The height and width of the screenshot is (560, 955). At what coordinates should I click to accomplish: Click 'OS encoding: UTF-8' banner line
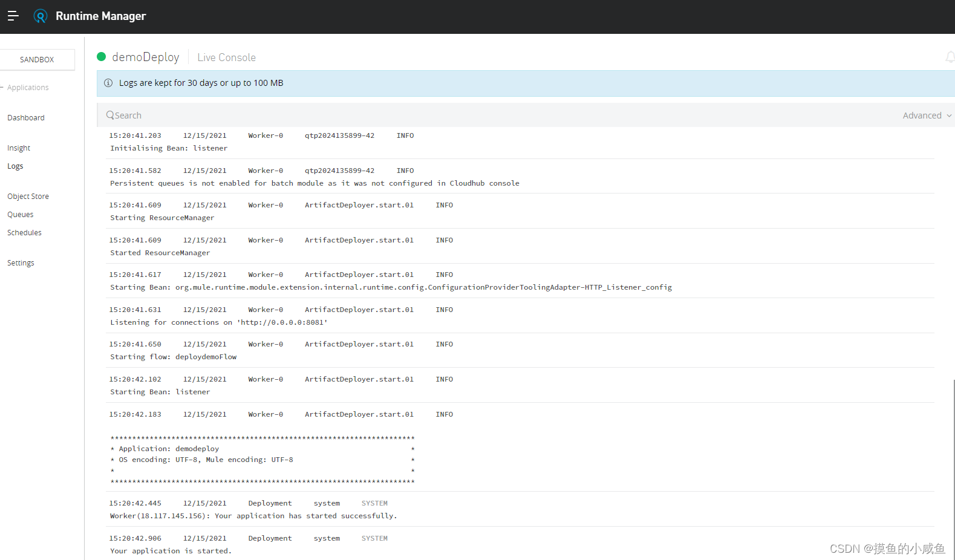click(206, 460)
